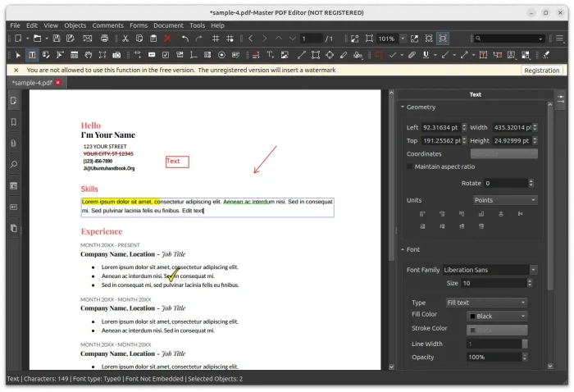Dismiss the free version warning bar
Viewport: 574px width, 392px height.
click(16, 71)
